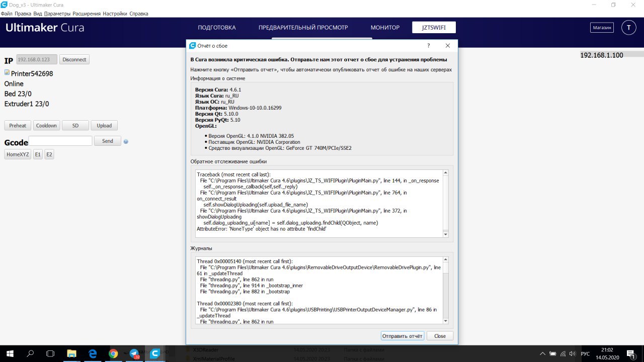This screenshot has width=644, height=362.
Task: Click the Отправить отчёт button
Action: point(403,336)
